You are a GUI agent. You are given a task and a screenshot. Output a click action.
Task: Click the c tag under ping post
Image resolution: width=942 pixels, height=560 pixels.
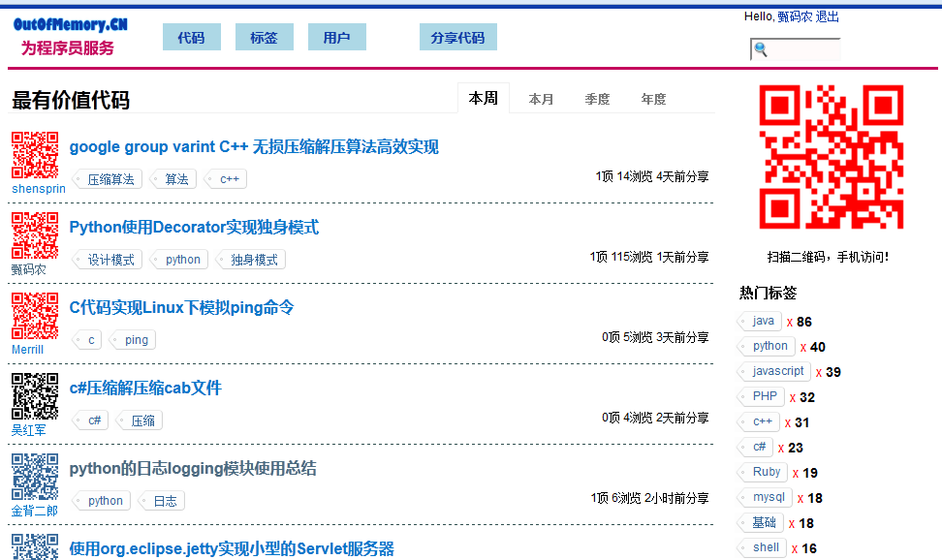[x=88, y=340]
